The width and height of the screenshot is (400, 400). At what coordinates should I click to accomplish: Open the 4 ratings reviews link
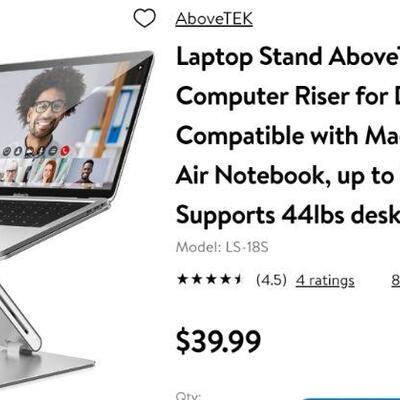325,280
